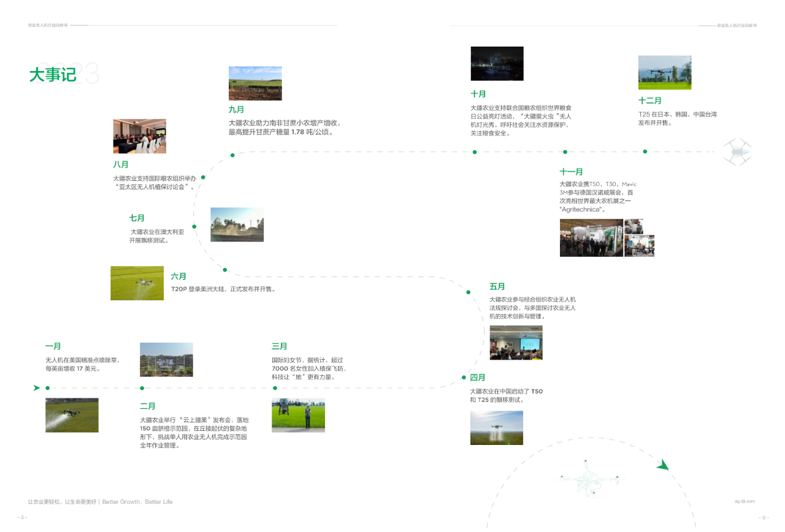Open the 四月 drone drift test photo

point(496,428)
